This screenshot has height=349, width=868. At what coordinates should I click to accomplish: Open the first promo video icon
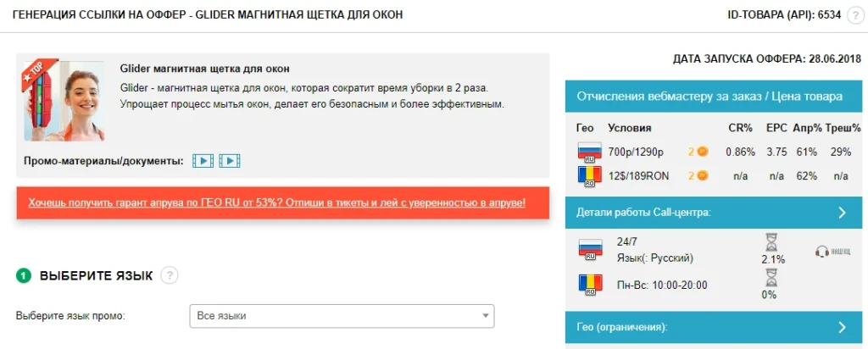coord(203,161)
